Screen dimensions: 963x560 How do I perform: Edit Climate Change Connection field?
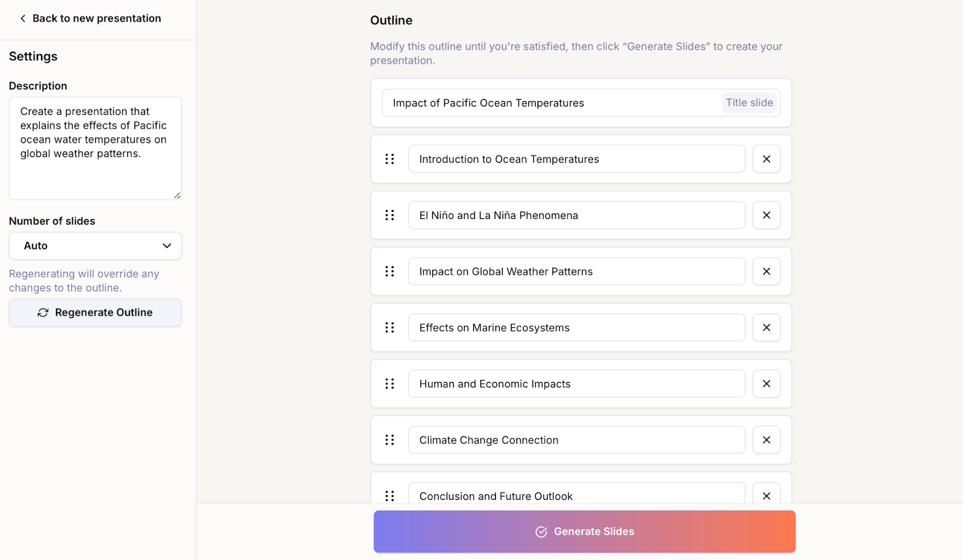point(577,440)
